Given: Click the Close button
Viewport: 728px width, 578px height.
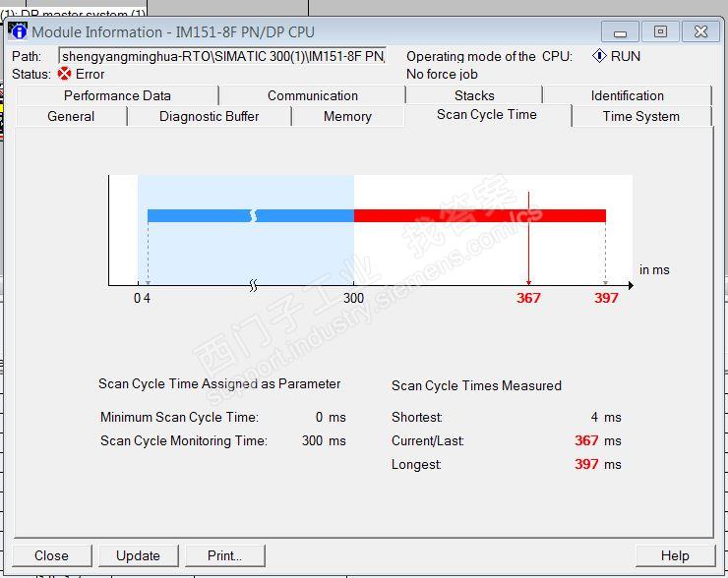Looking at the screenshot, I should (x=51, y=555).
